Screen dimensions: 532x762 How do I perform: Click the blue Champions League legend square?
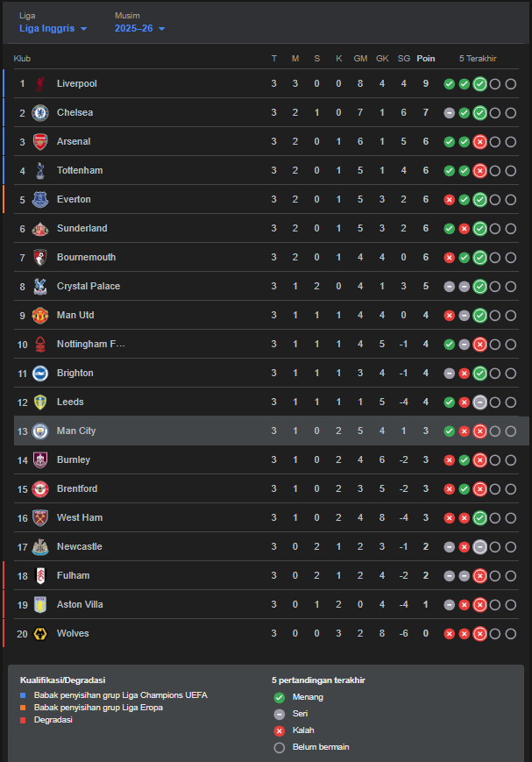pos(23,695)
